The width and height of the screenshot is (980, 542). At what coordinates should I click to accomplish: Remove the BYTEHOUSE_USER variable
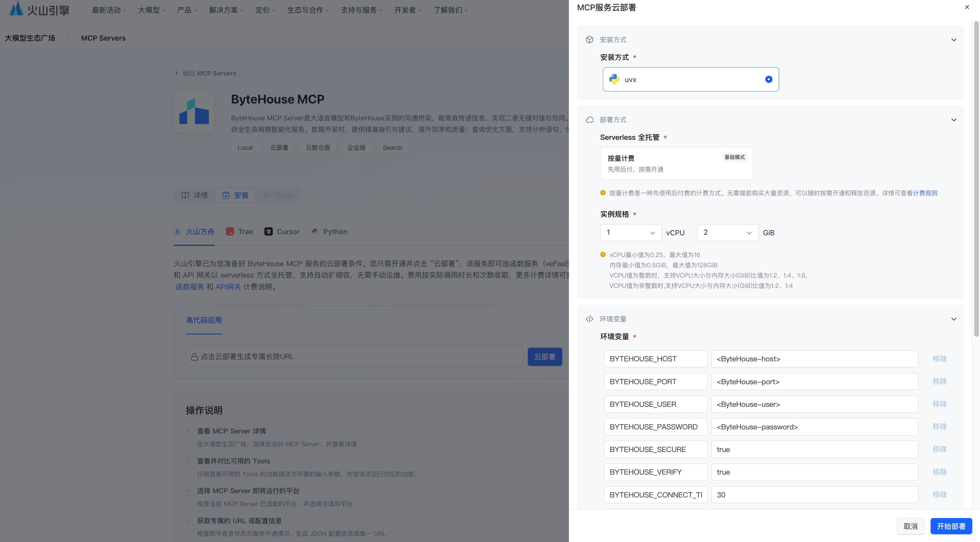pos(939,404)
